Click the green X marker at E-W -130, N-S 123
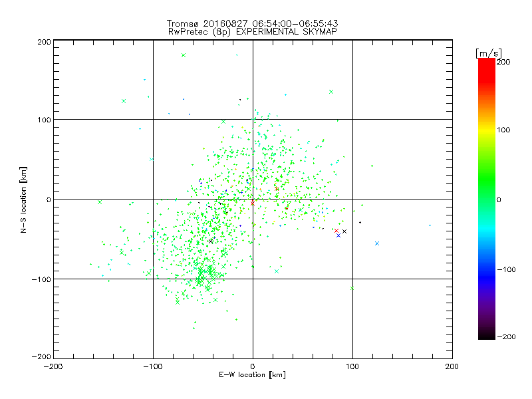532x399 pixels. (x=124, y=101)
